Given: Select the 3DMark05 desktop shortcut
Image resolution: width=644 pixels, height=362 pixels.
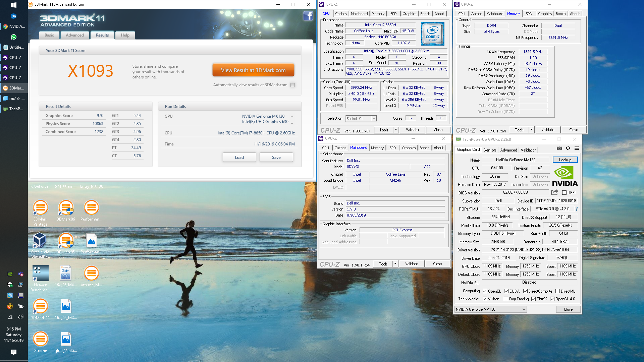Looking at the screenshot, I should click(66, 243).
